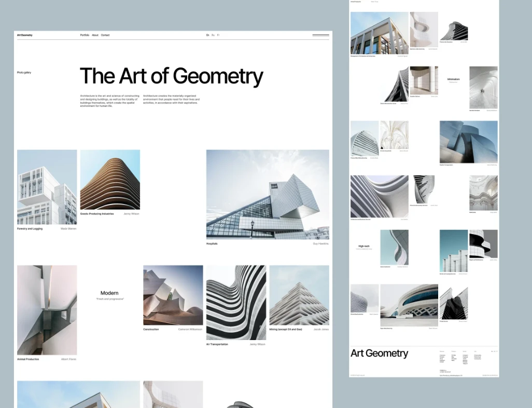Click the Photo gallery label

click(x=24, y=72)
